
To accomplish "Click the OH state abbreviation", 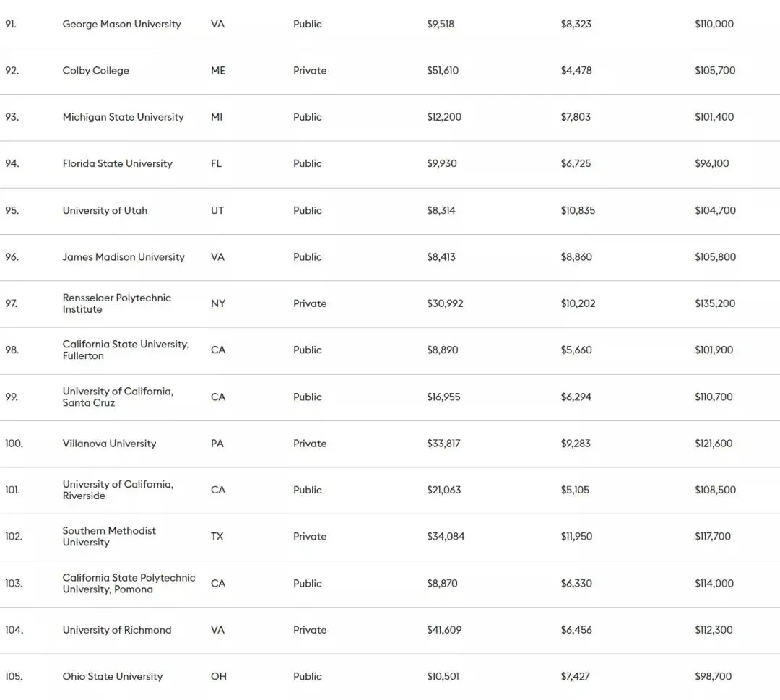I will [x=218, y=676].
